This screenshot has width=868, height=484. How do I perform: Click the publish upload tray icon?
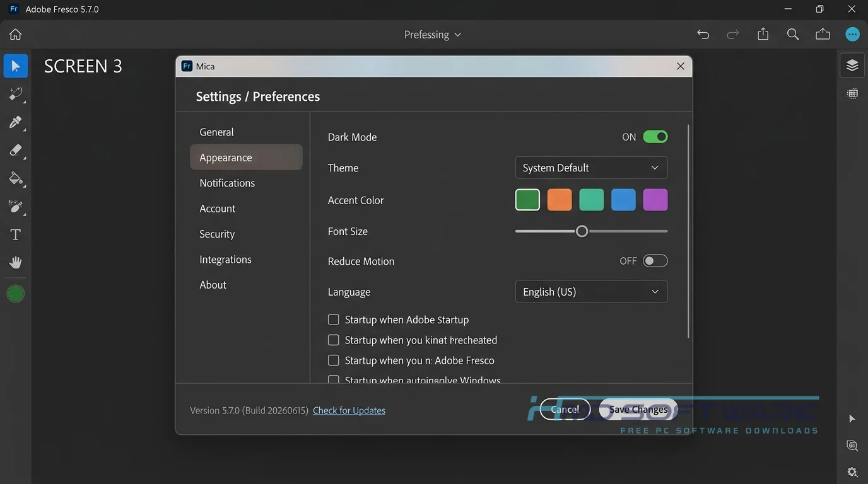coord(823,35)
